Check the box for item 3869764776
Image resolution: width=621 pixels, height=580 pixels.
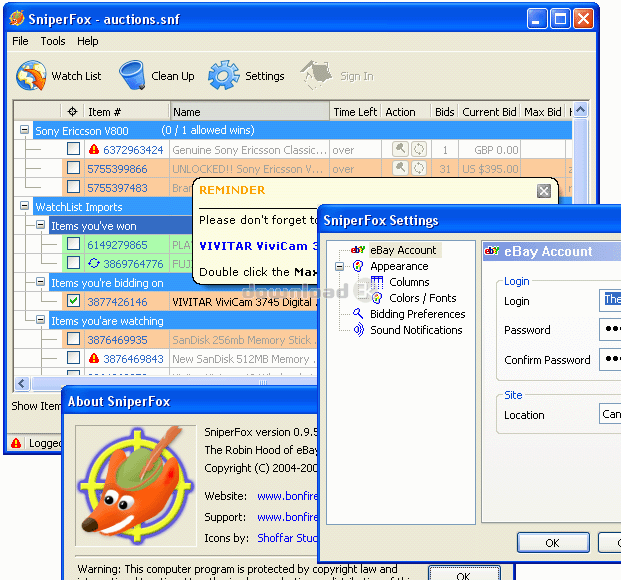(73, 263)
